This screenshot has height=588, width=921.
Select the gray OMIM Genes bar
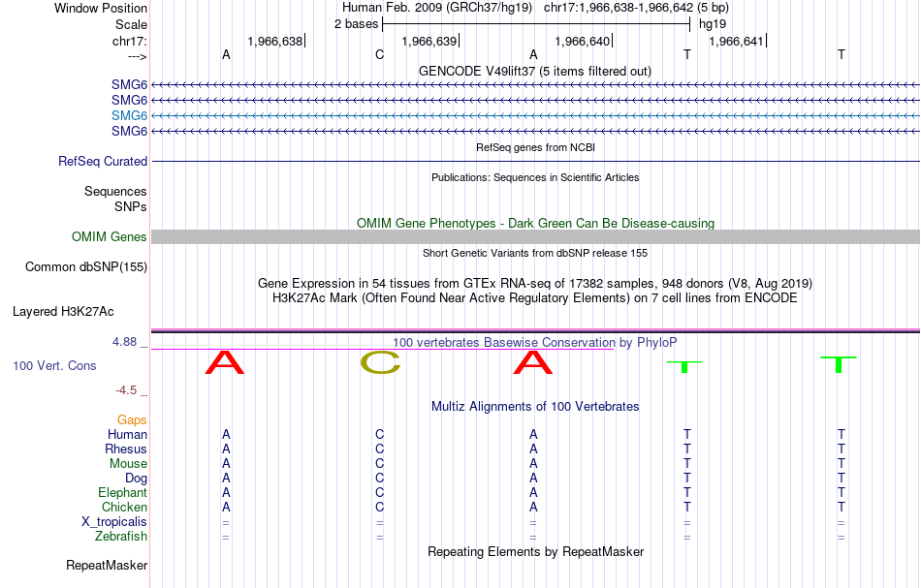[x=535, y=236]
